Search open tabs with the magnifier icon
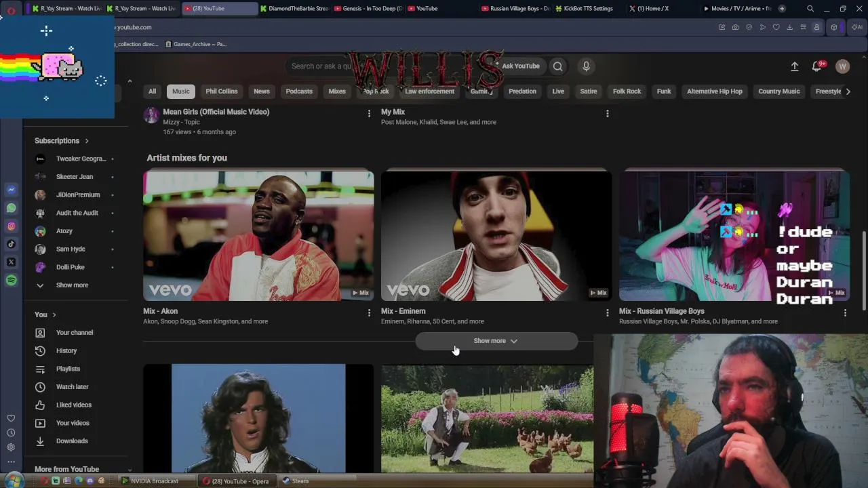This screenshot has width=868, height=488. coord(810,9)
